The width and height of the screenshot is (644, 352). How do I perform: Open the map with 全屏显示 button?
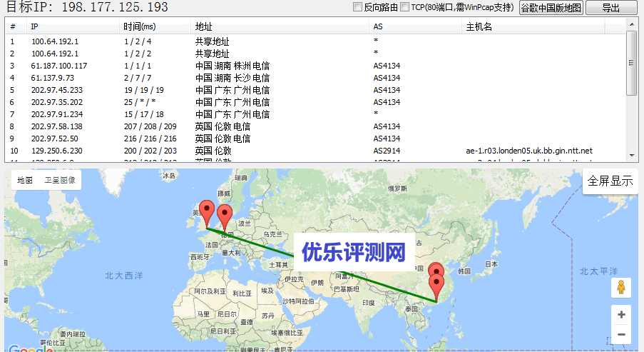pos(610,181)
